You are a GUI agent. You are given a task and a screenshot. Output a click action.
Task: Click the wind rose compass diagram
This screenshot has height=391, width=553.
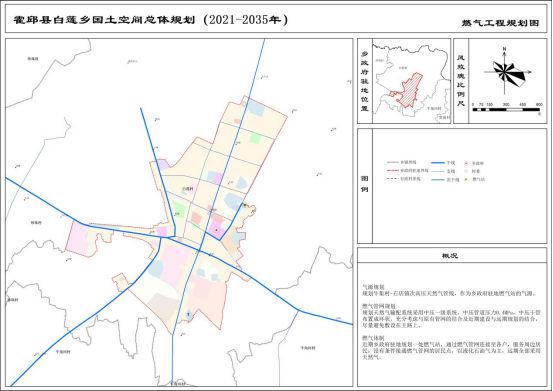[505, 73]
